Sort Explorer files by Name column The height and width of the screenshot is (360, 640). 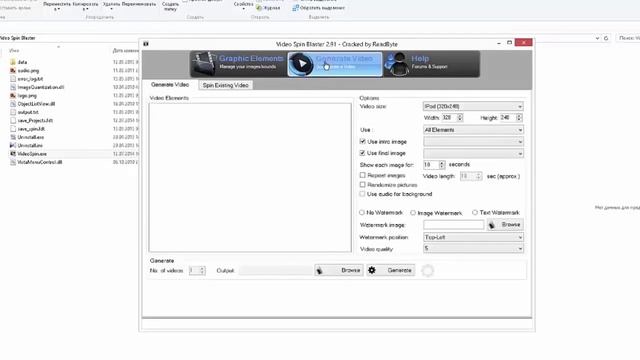tap(14, 51)
